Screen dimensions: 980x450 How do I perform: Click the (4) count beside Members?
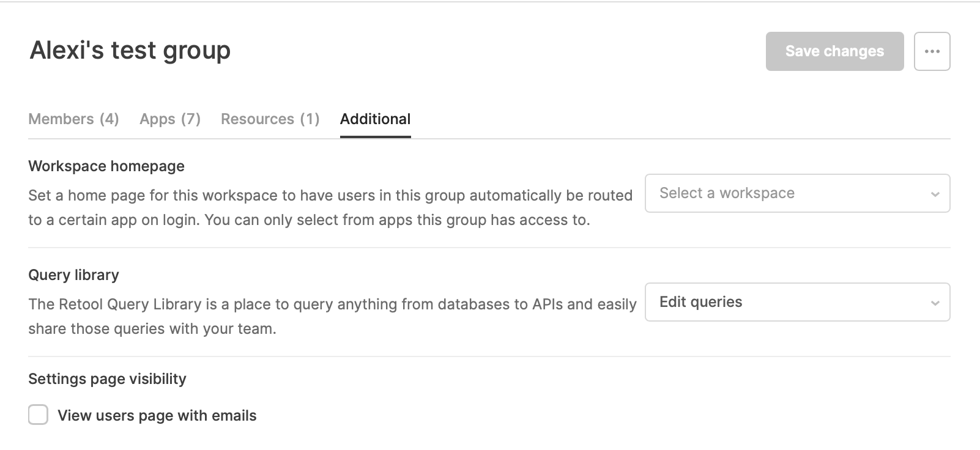pyautogui.click(x=110, y=119)
